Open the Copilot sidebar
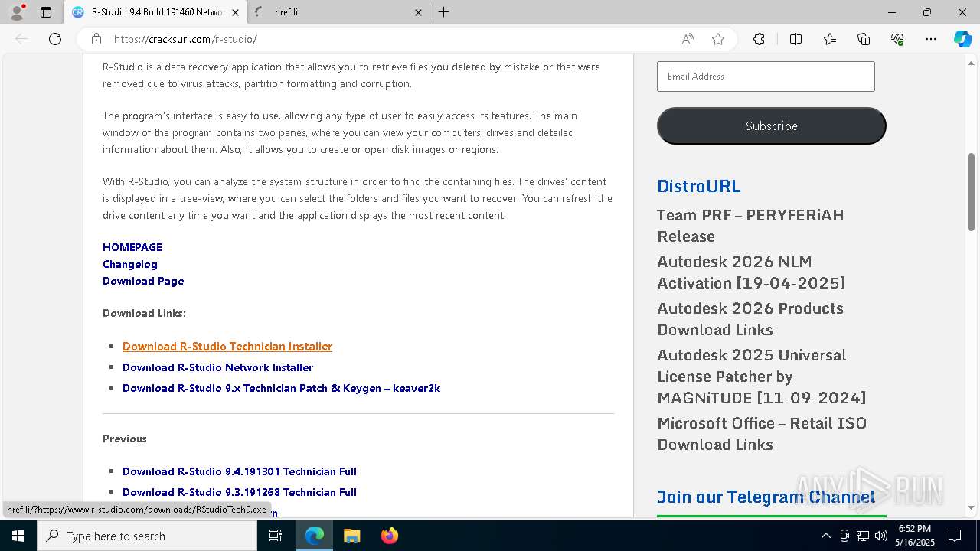The height and width of the screenshot is (551, 980). [x=962, y=39]
